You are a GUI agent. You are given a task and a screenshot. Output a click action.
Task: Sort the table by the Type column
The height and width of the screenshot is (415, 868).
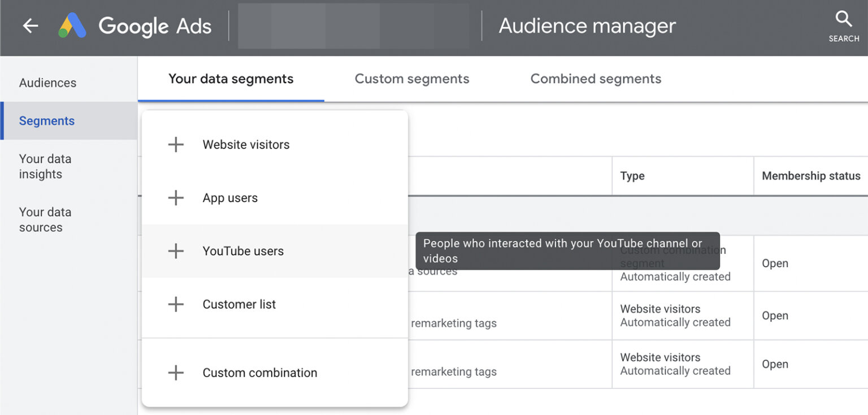pyautogui.click(x=632, y=176)
